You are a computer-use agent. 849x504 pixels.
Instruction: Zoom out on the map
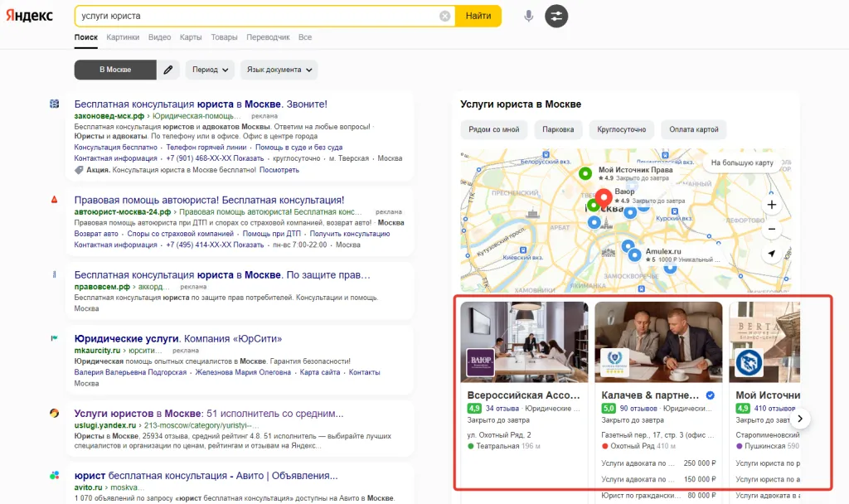point(772,229)
